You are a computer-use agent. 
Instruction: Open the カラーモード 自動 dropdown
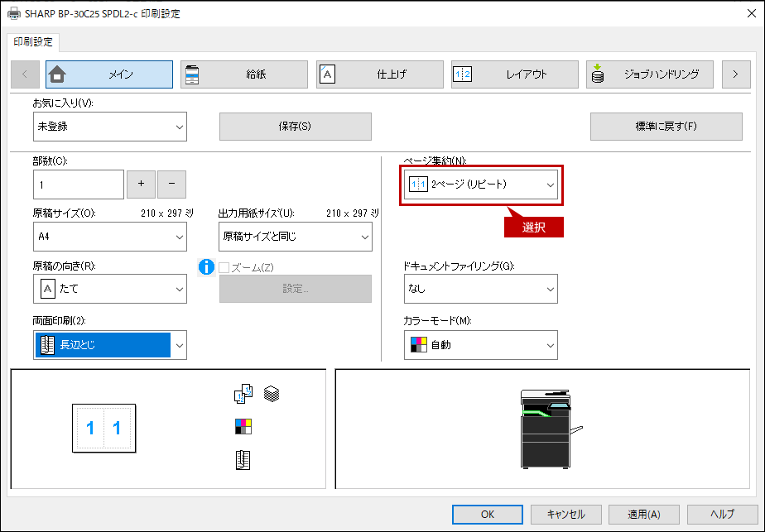(480, 345)
